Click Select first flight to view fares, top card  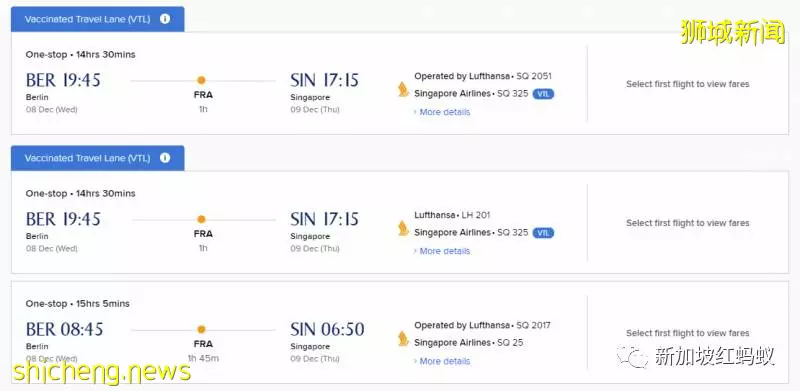pyautogui.click(x=687, y=84)
